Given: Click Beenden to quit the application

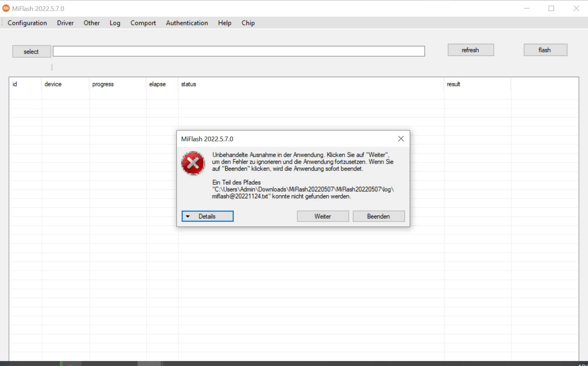Looking at the screenshot, I should pyautogui.click(x=378, y=216).
